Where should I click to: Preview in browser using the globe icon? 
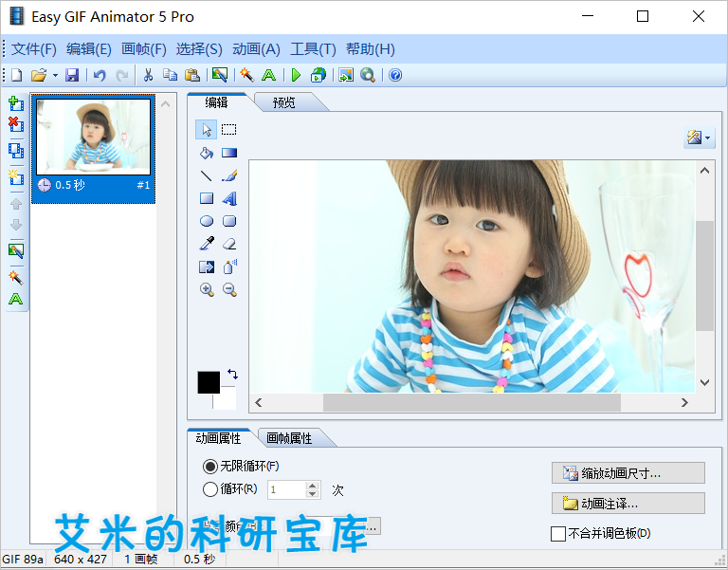[x=318, y=75]
